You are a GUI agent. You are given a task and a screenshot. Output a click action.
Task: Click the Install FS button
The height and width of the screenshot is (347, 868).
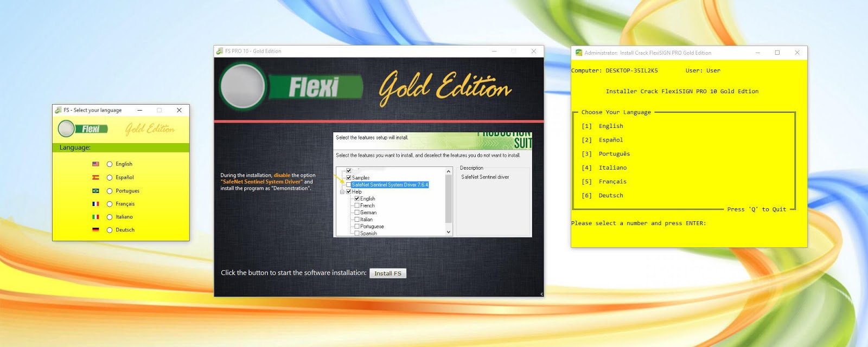(388, 273)
